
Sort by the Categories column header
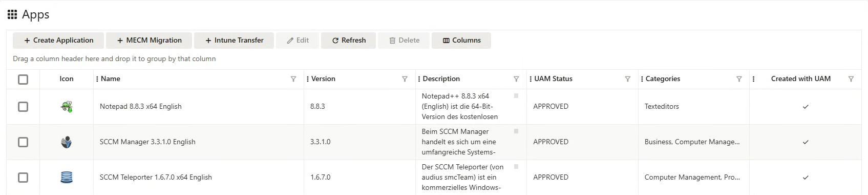[663, 79]
